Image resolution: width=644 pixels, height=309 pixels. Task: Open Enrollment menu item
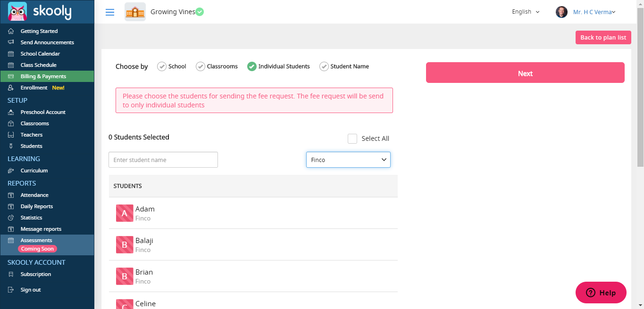[x=34, y=88]
